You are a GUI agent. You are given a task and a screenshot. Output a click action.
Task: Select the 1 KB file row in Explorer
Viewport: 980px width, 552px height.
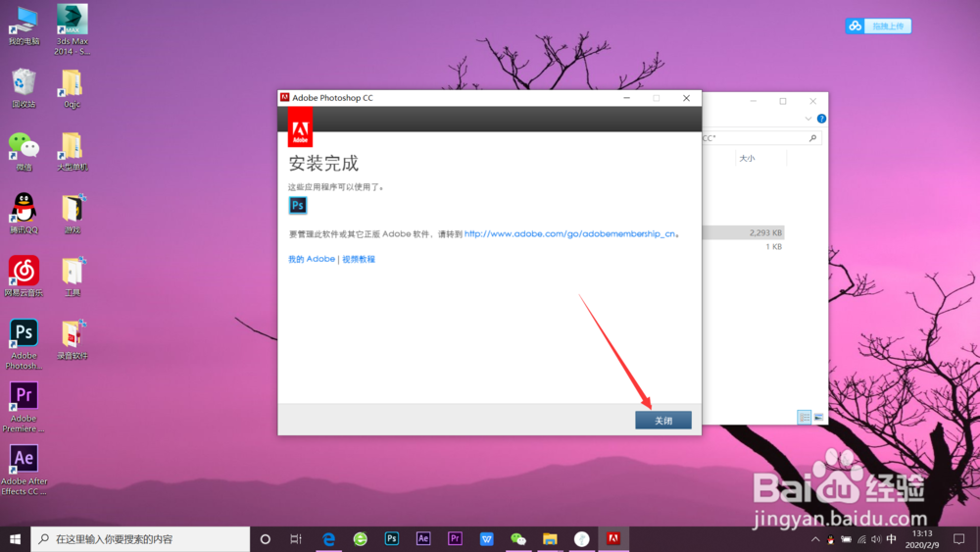pyautogui.click(x=743, y=247)
